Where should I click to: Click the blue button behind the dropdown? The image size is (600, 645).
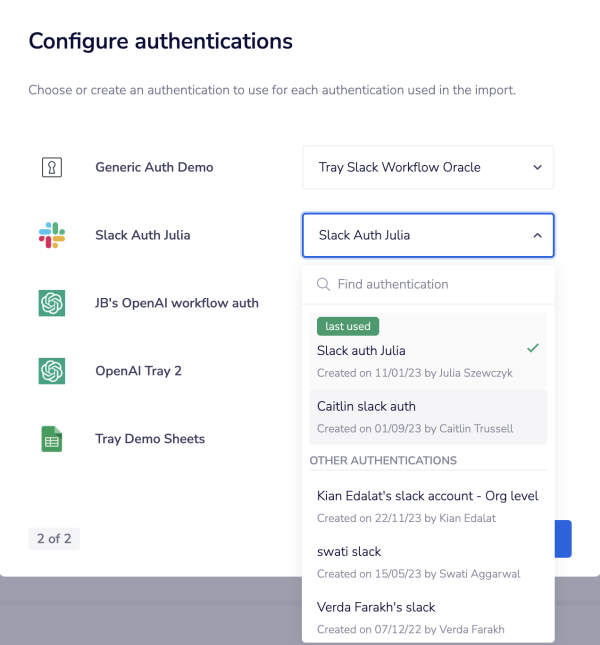[x=563, y=539]
